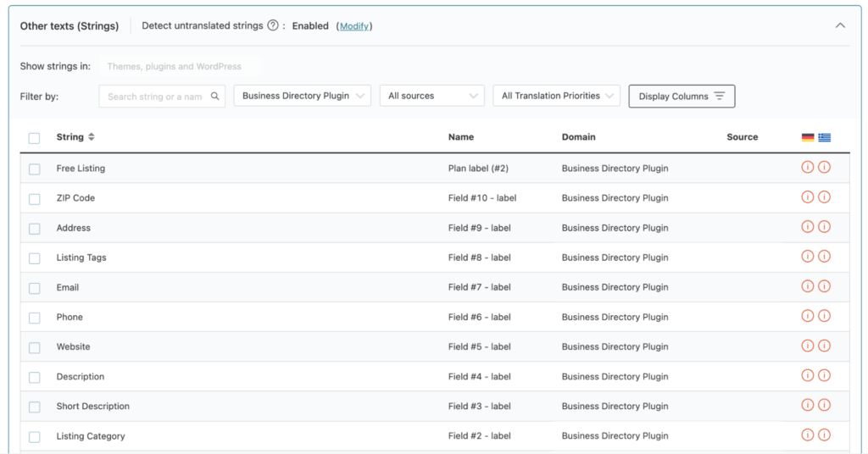868x454 pixels.
Task: Click the help icon beside Detect untranslated strings
Action: (273, 25)
